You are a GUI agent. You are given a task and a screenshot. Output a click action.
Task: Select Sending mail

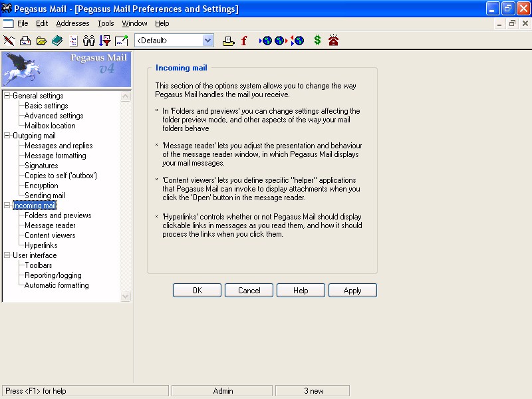[x=45, y=196]
